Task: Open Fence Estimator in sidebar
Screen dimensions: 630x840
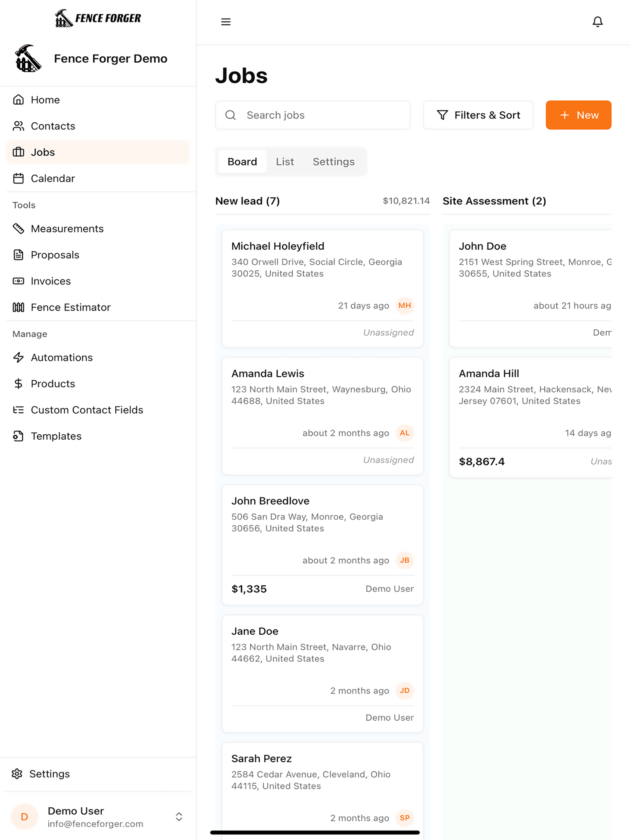Action: pos(98,307)
